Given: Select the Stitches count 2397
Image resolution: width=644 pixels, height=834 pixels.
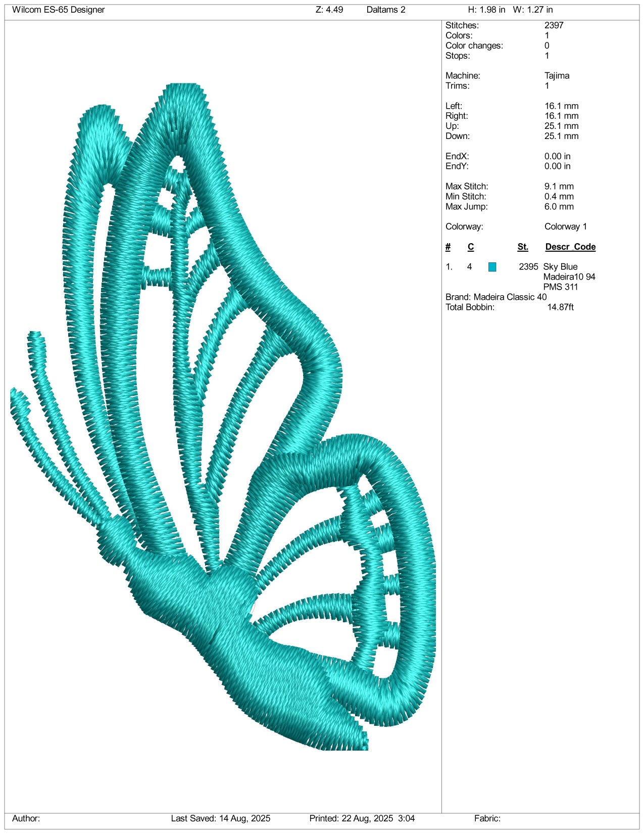Looking at the screenshot, I should [554, 25].
